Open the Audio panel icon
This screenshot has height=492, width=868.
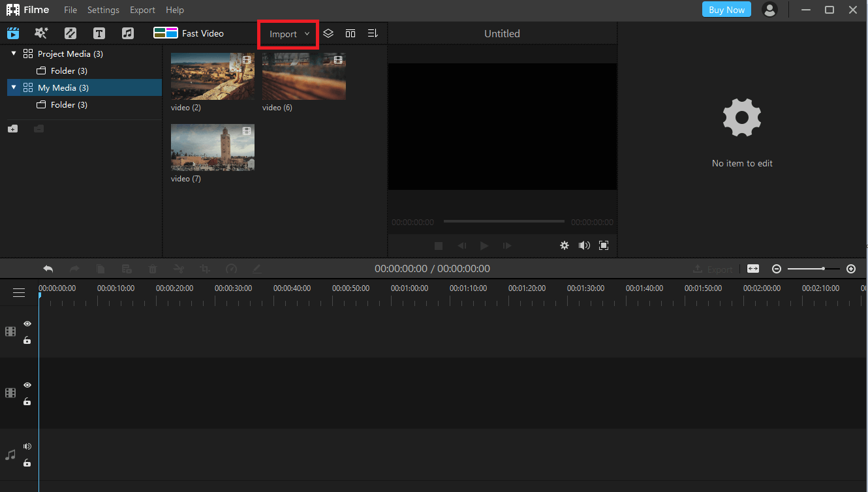pos(127,33)
